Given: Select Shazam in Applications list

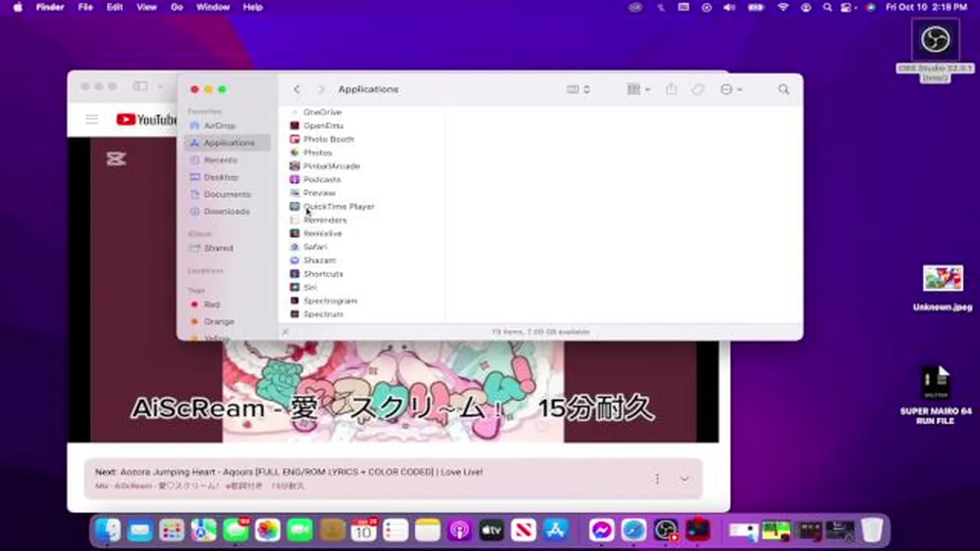Looking at the screenshot, I should (318, 260).
